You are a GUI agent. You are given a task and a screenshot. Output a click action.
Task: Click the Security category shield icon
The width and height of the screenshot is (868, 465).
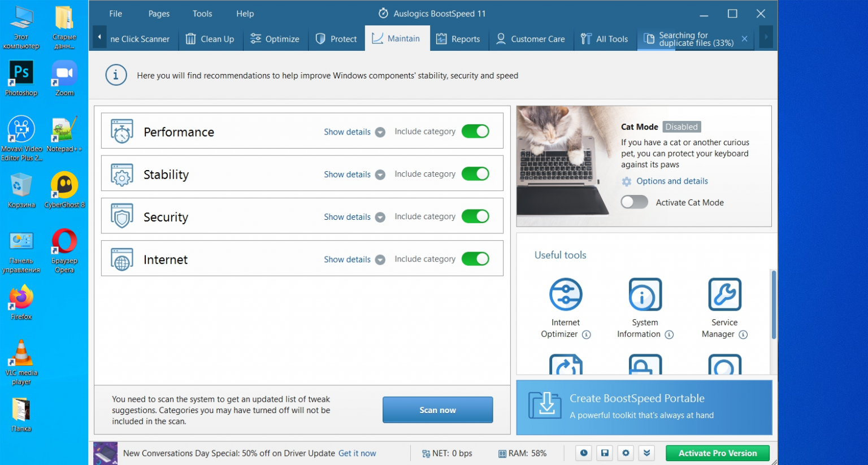(x=122, y=216)
